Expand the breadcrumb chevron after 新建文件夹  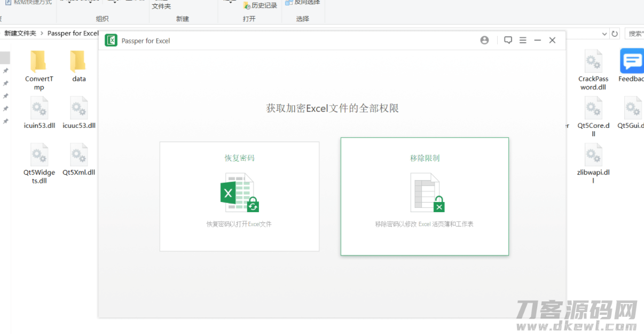(42, 33)
